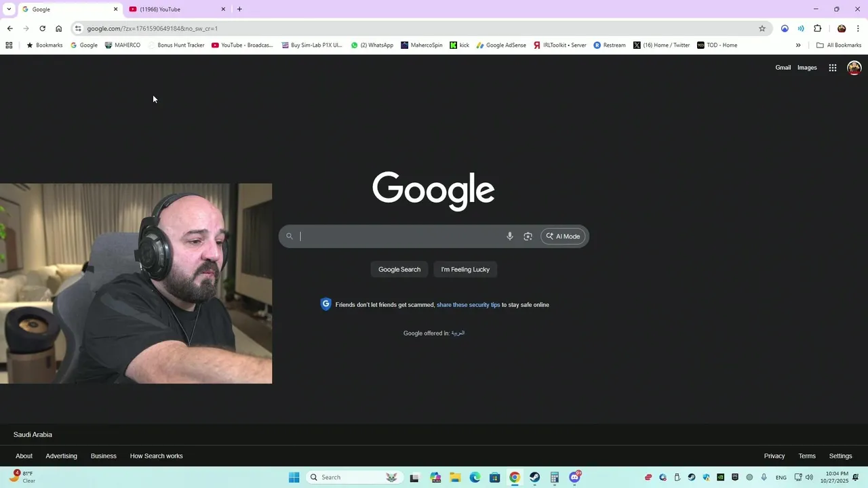Open the Windows Start menu
The width and height of the screenshot is (868, 488).
coord(294,477)
